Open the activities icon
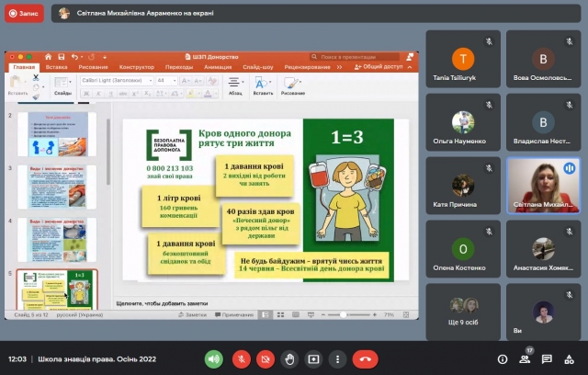588x375 pixels. [569, 358]
